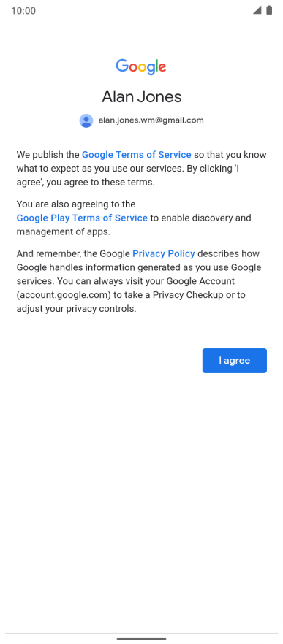Click the Google logo at top

[141, 67]
